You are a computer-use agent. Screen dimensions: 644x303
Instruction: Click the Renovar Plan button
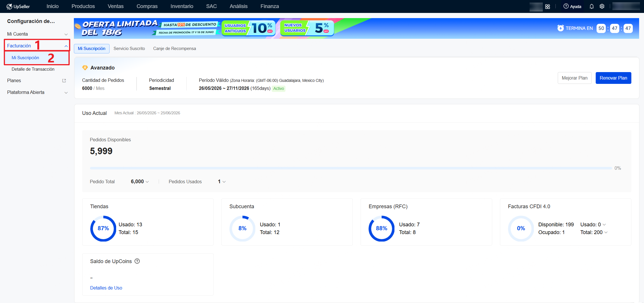(613, 78)
